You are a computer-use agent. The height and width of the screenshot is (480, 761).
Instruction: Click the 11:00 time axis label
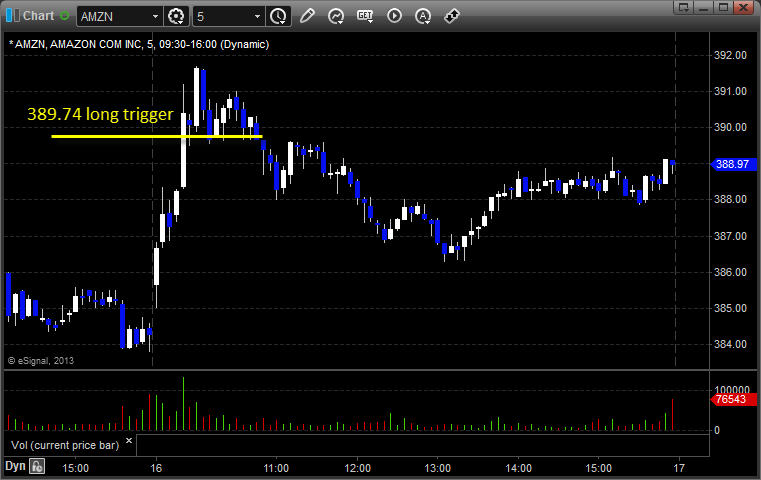pos(276,468)
